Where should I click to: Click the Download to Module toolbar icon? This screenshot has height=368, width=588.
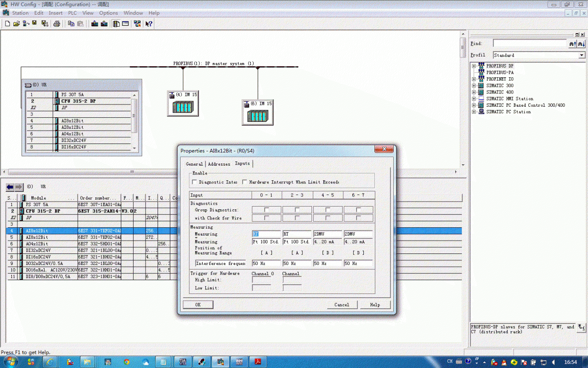pos(95,23)
